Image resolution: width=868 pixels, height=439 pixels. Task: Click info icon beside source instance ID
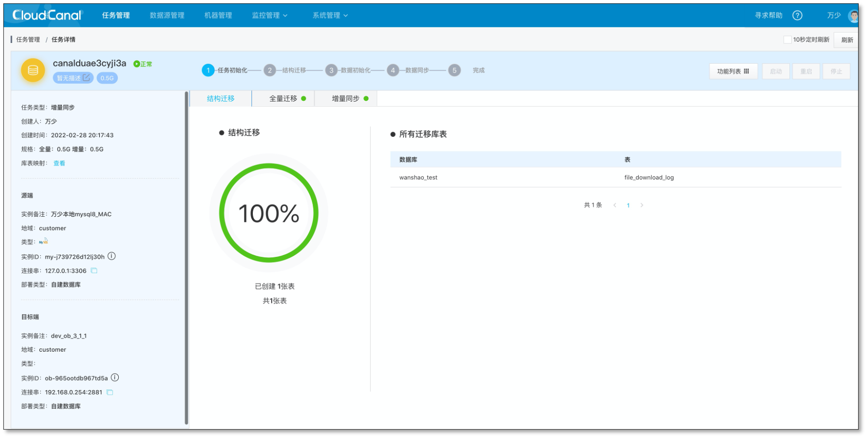(112, 256)
